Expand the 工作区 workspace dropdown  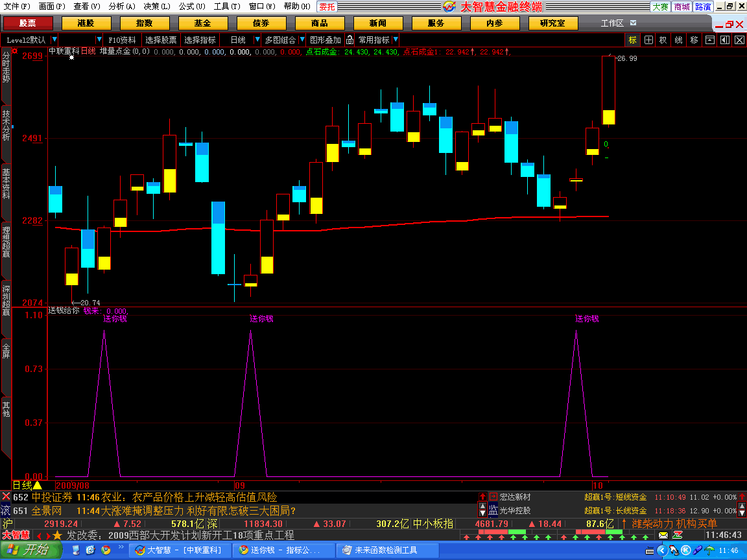click(x=633, y=23)
